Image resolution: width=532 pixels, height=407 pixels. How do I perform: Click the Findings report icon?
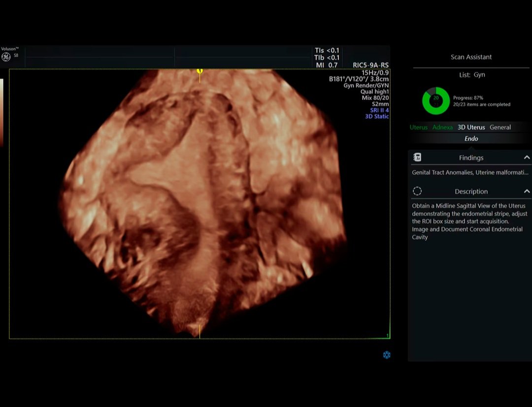[x=417, y=157]
